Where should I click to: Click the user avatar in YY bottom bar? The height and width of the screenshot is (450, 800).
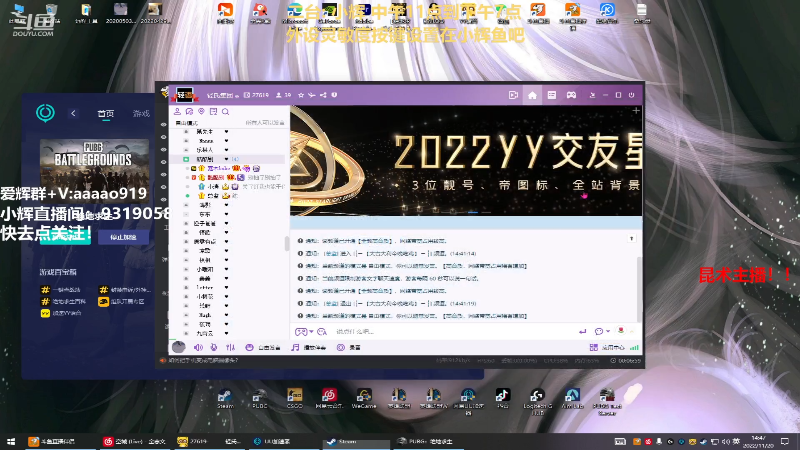(178, 347)
